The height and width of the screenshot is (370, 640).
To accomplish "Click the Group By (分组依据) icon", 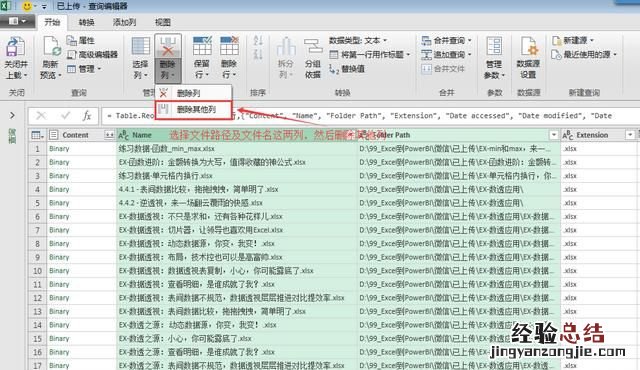I will [x=313, y=47].
